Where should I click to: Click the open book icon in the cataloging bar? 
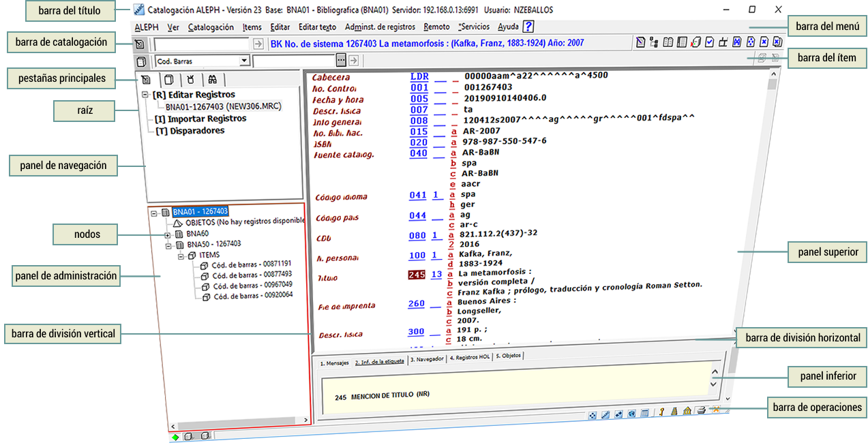[x=668, y=43]
